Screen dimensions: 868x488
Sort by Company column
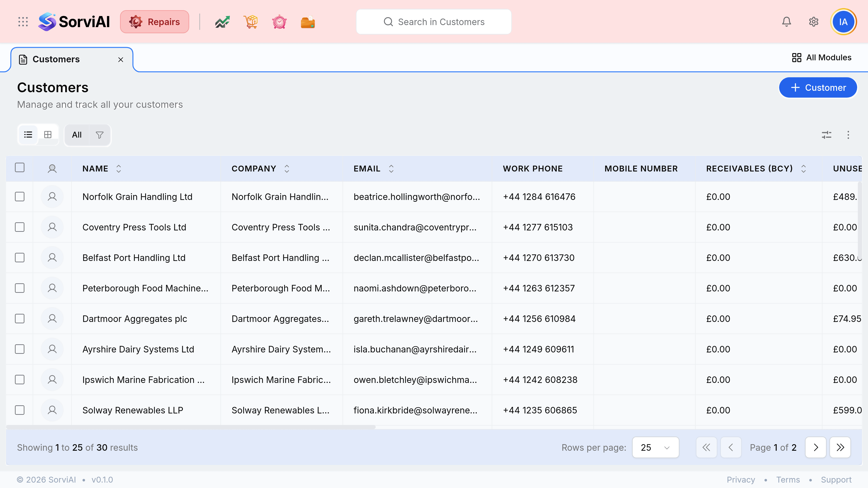[x=287, y=169]
